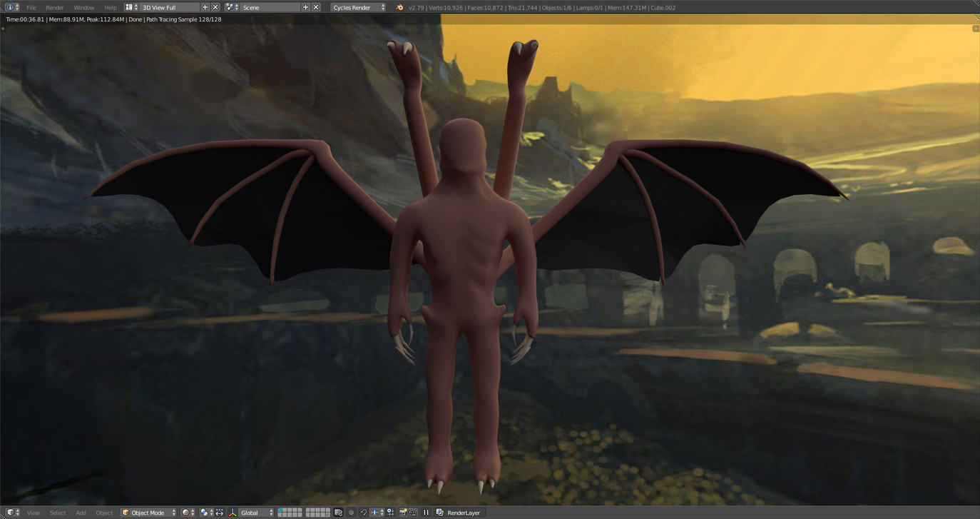Open the Select menu in the 3D viewport header
Image resolution: width=980 pixels, height=519 pixels.
point(58,513)
